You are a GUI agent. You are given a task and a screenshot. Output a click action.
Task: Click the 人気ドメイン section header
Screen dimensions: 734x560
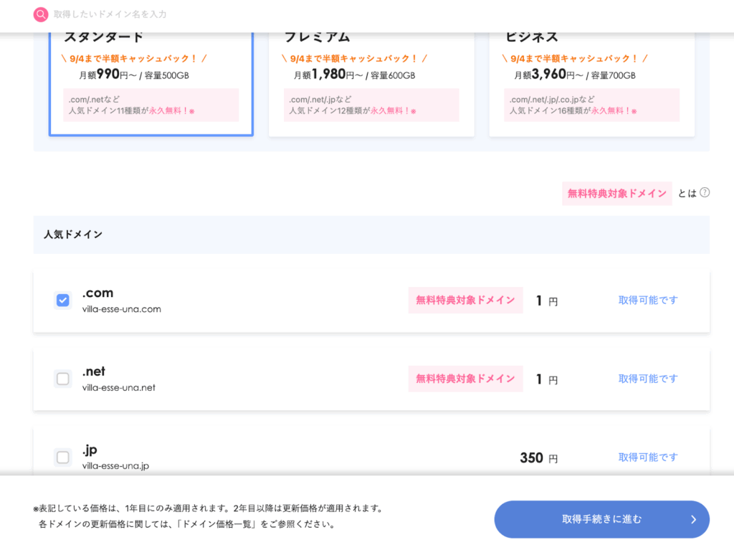click(73, 234)
